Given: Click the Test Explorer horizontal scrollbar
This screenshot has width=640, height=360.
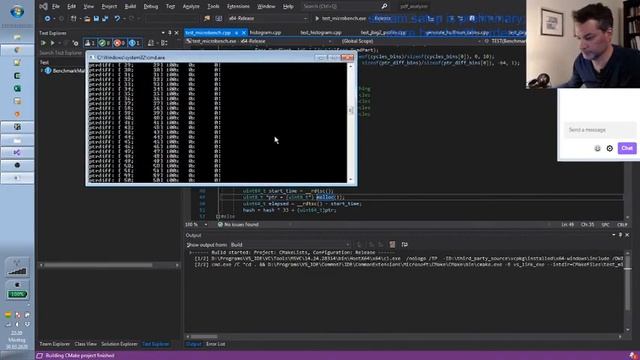Looking at the screenshot, I should tap(109, 265).
